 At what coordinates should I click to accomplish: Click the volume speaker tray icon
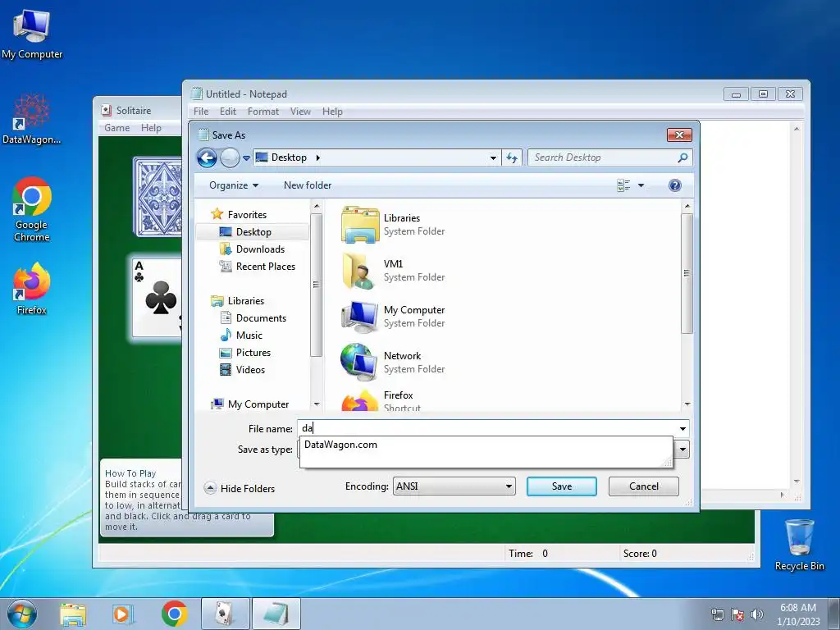coord(756,614)
